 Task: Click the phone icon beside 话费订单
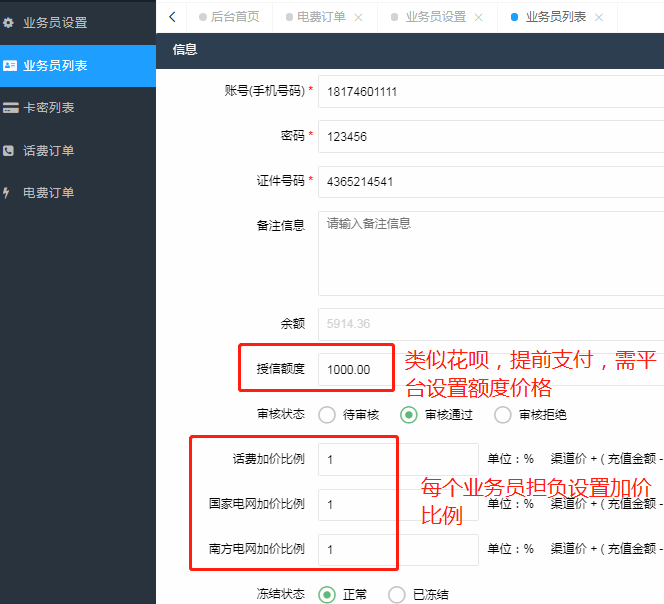tap(8, 151)
